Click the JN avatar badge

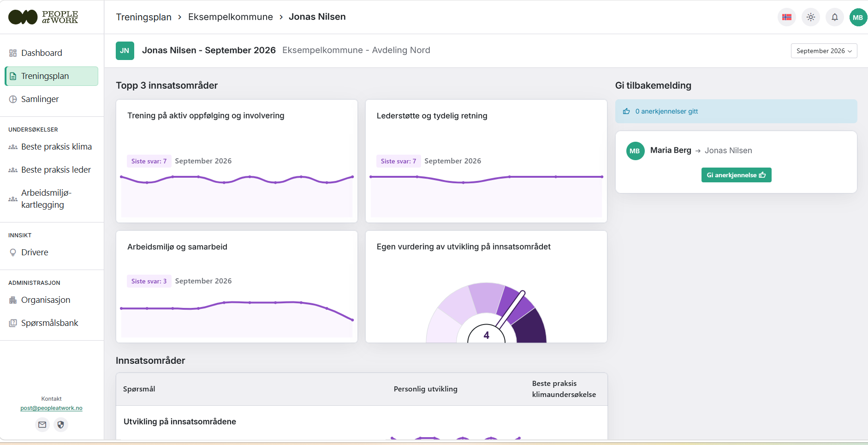[x=125, y=51]
